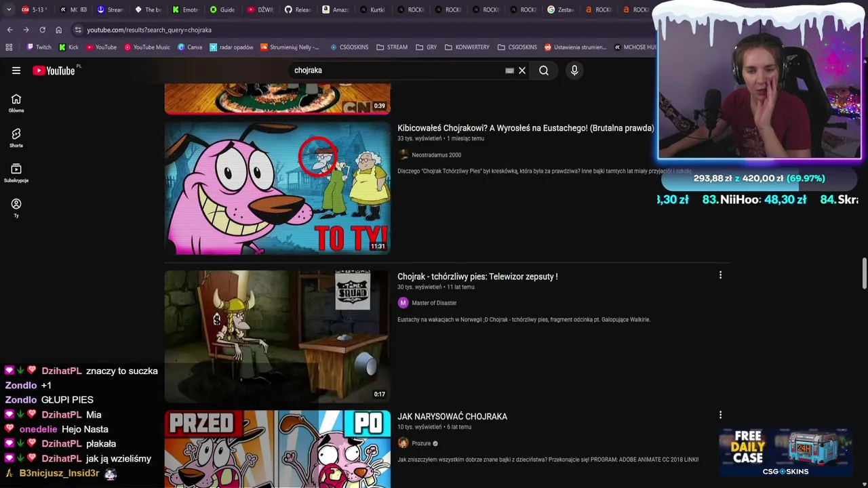Image resolution: width=868 pixels, height=488 pixels.
Task: Switch to the GitHub 'Releas' tab
Action: click(298, 9)
